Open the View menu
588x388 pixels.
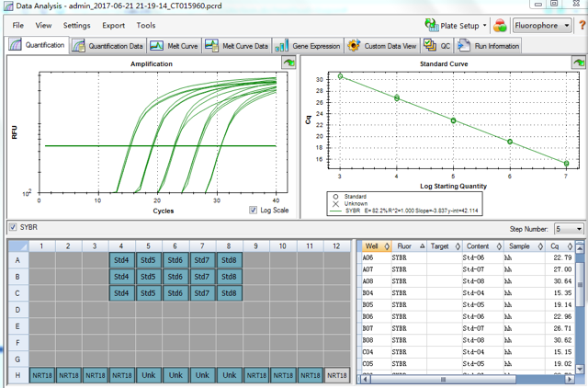tap(43, 26)
